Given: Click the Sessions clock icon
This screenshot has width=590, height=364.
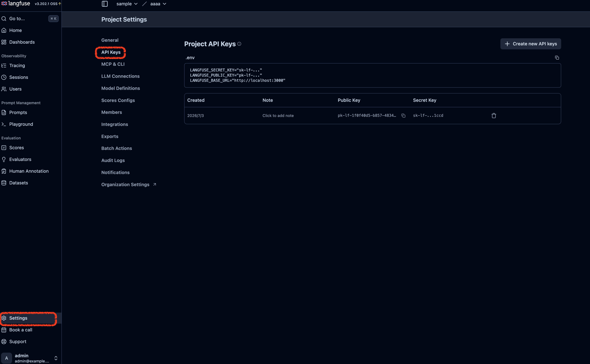Looking at the screenshot, I should 4,77.
